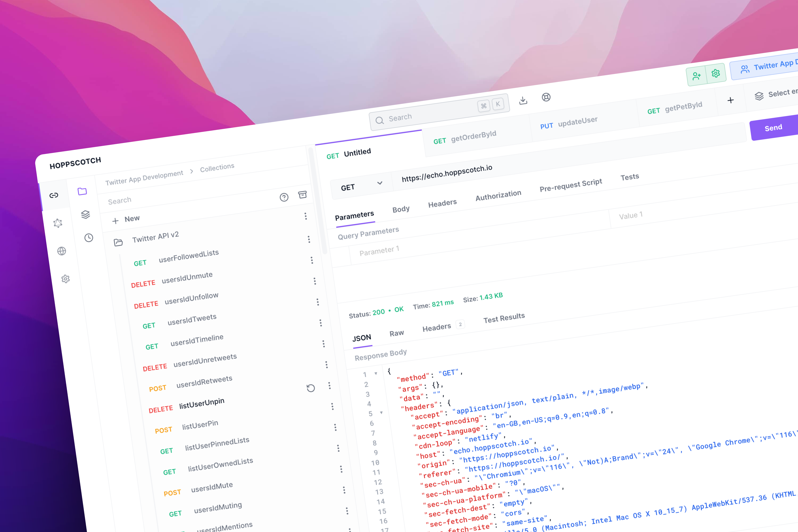Open the support lifebuoy icon

tap(546, 97)
